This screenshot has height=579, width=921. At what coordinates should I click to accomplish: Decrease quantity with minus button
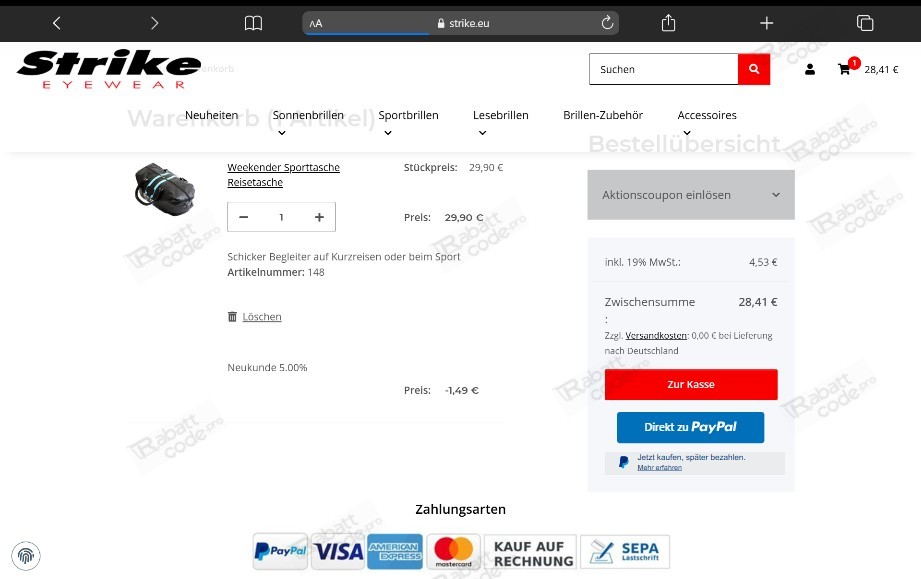(244, 217)
